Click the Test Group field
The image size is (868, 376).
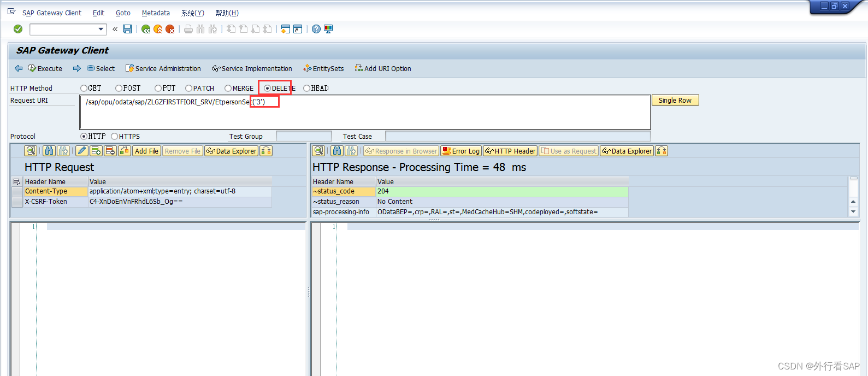tap(304, 136)
